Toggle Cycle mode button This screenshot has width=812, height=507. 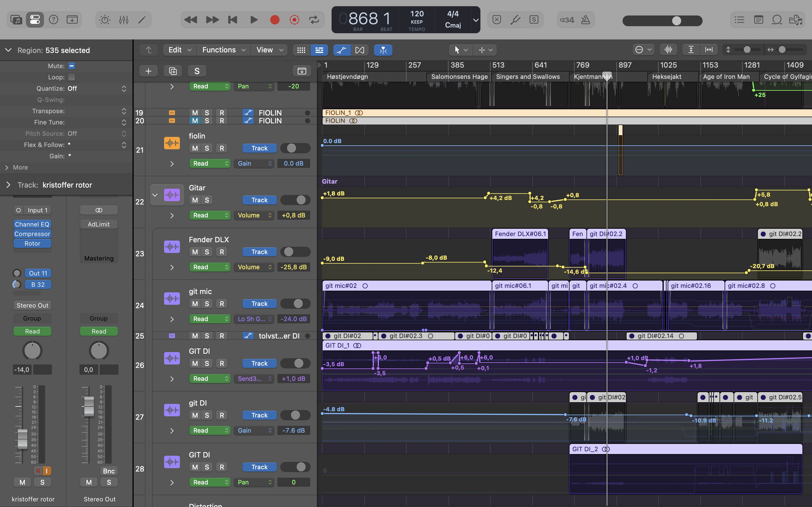[x=314, y=20]
